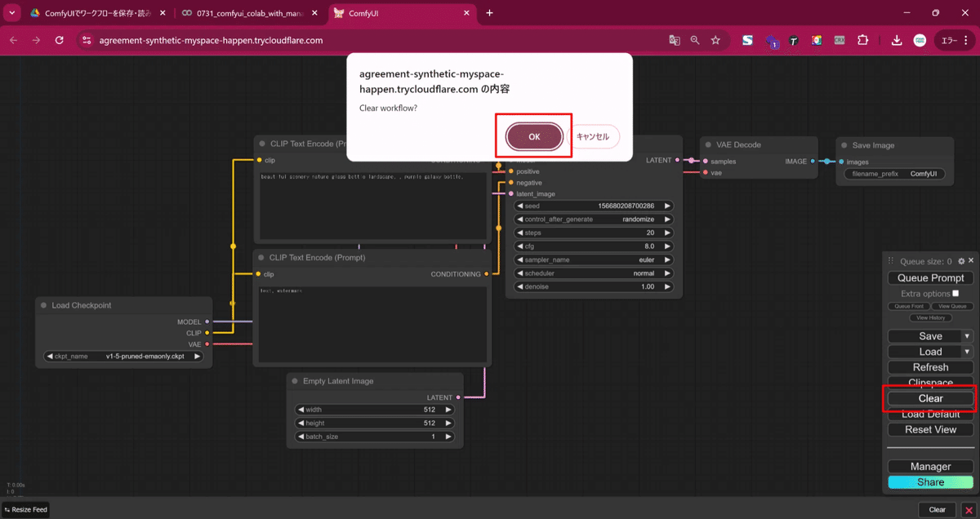This screenshot has height=519, width=980.
Task: Click the black T extension icon
Action: click(x=794, y=40)
